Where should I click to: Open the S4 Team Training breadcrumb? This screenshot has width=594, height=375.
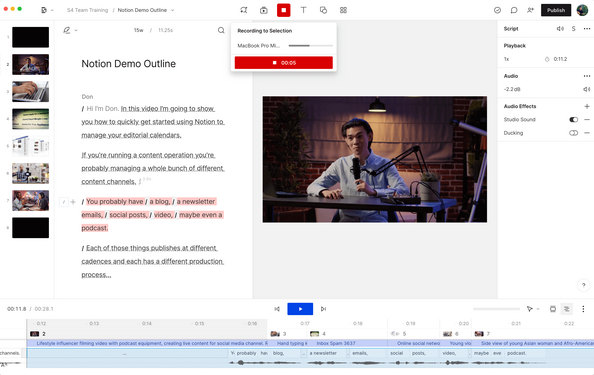tap(88, 10)
